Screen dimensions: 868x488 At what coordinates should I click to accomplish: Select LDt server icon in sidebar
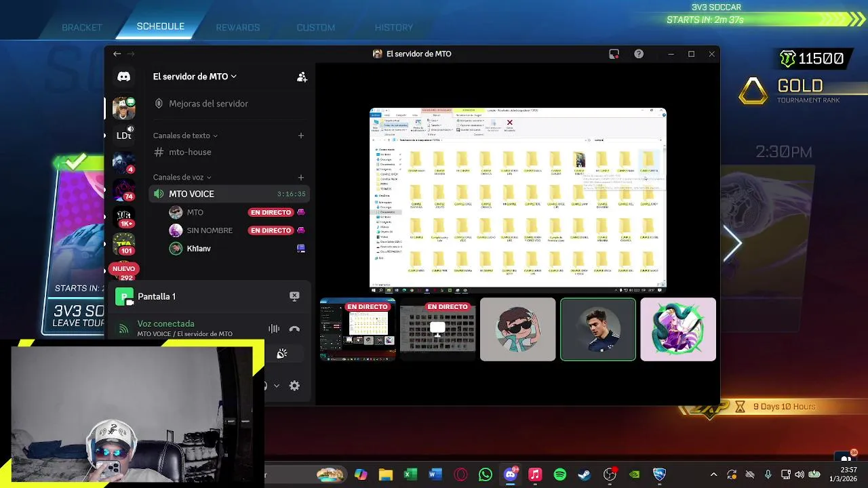pyautogui.click(x=123, y=136)
